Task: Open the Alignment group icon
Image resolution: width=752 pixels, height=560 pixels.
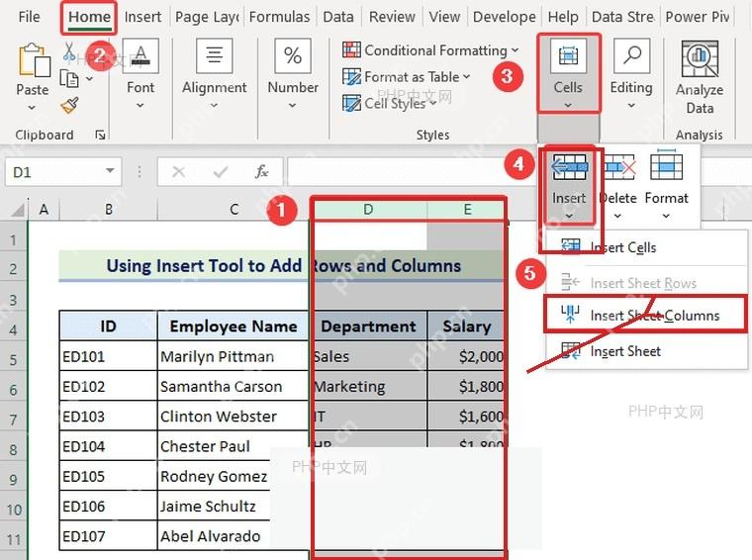Action: coord(215,56)
